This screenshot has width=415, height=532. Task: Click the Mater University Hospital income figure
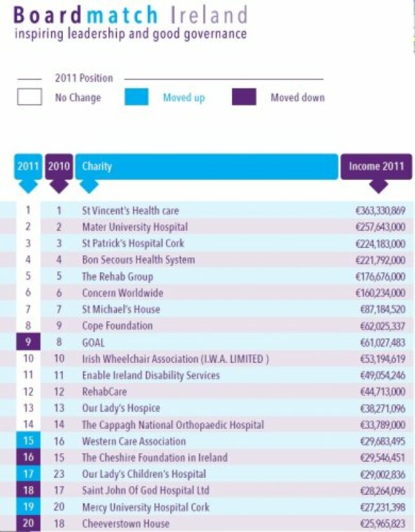click(x=380, y=227)
